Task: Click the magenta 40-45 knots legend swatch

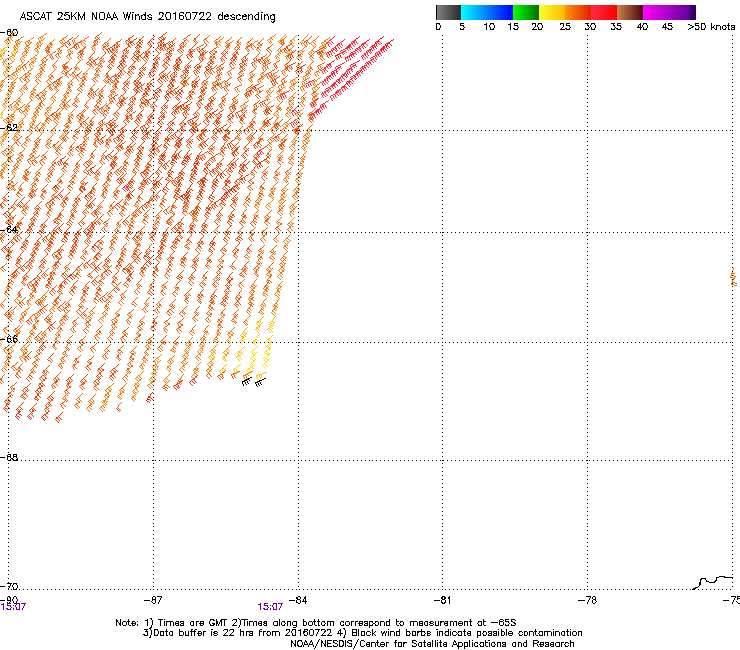Action: tap(656, 12)
